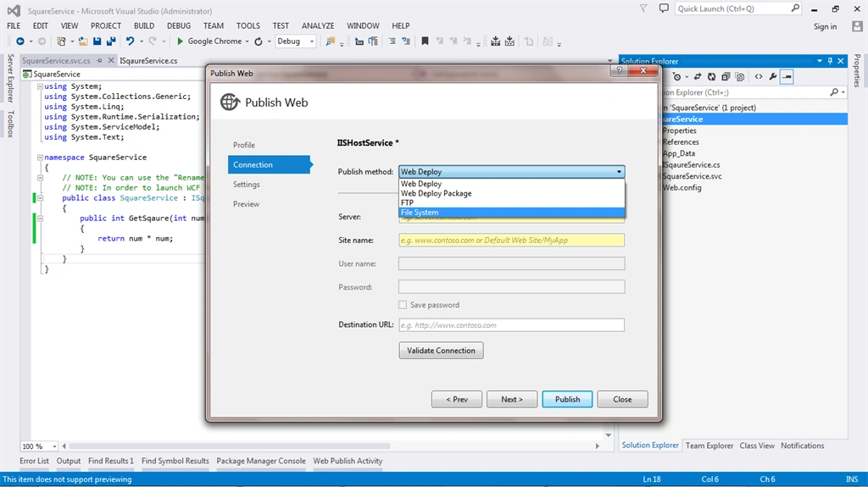The width and height of the screenshot is (868, 487).
Task: Click the Undo arrow icon
Action: pyautogui.click(x=130, y=42)
